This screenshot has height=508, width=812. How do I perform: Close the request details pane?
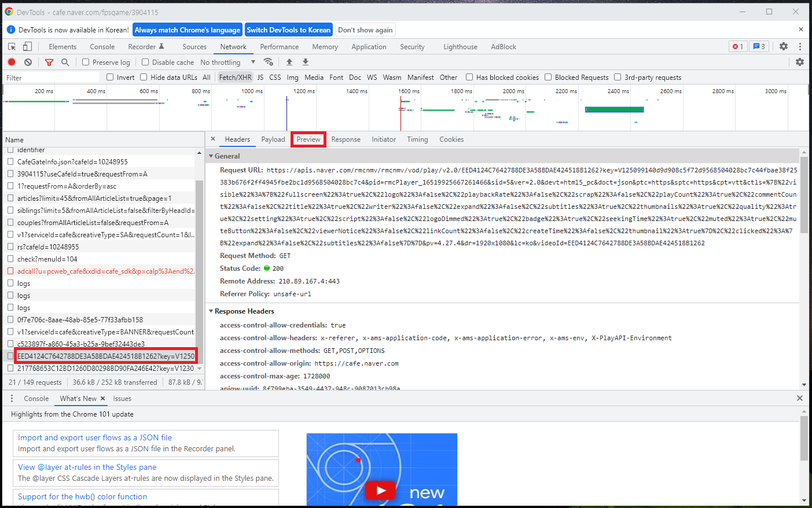[x=213, y=139]
